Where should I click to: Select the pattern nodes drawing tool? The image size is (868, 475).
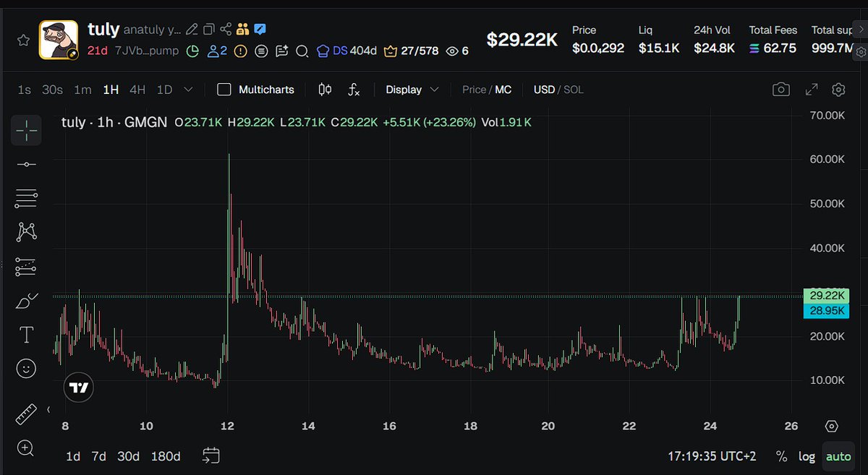coord(26,232)
